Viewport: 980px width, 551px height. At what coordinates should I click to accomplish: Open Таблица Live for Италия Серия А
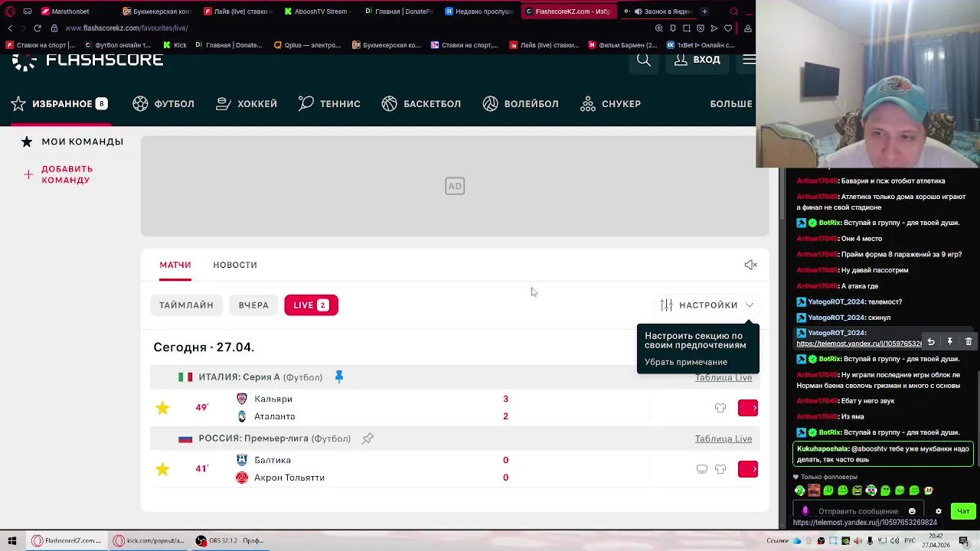[x=724, y=377]
